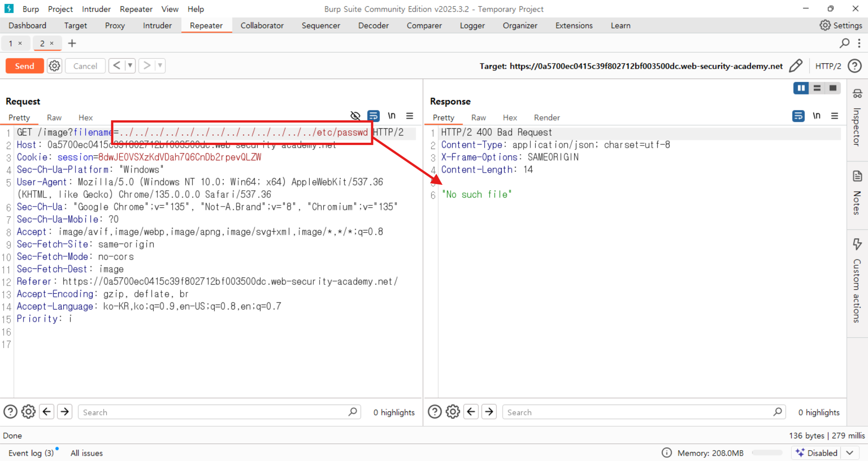This screenshot has width=868, height=461.
Task: Toggle show newline \n in Request panel
Action: pyautogui.click(x=392, y=116)
